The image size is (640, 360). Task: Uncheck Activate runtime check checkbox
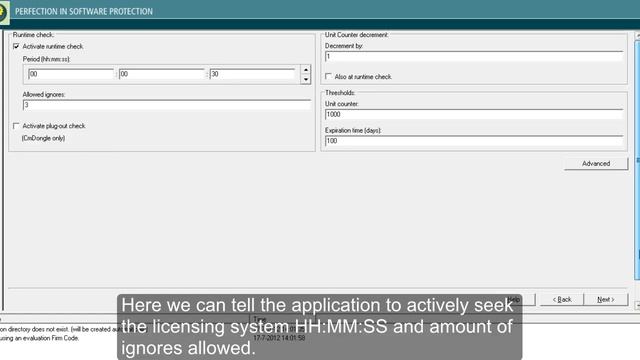(16, 47)
